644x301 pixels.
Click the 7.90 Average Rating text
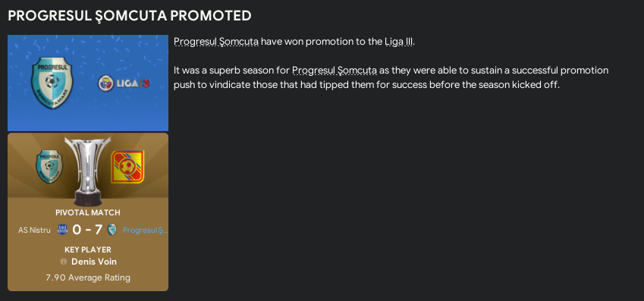88,277
